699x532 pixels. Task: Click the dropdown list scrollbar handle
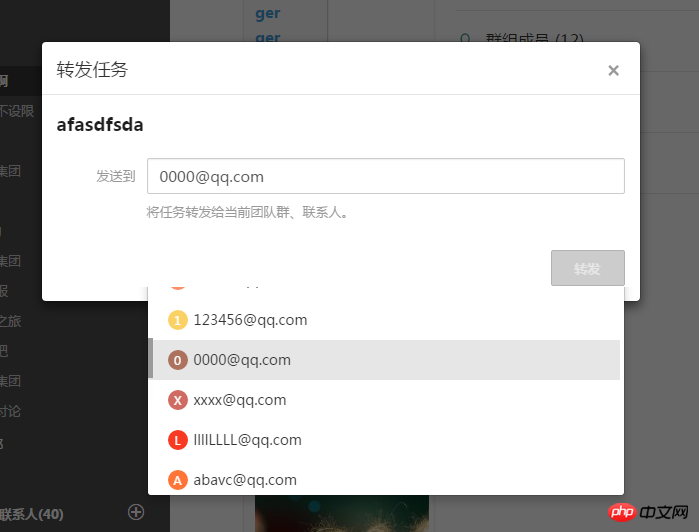[x=151, y=358]
